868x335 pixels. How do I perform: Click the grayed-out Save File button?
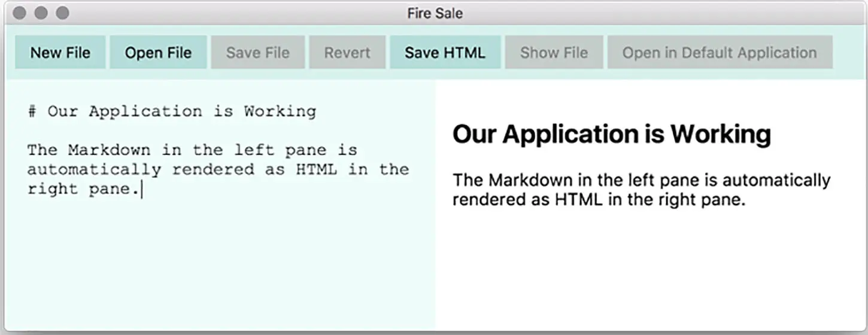[257, 53]
